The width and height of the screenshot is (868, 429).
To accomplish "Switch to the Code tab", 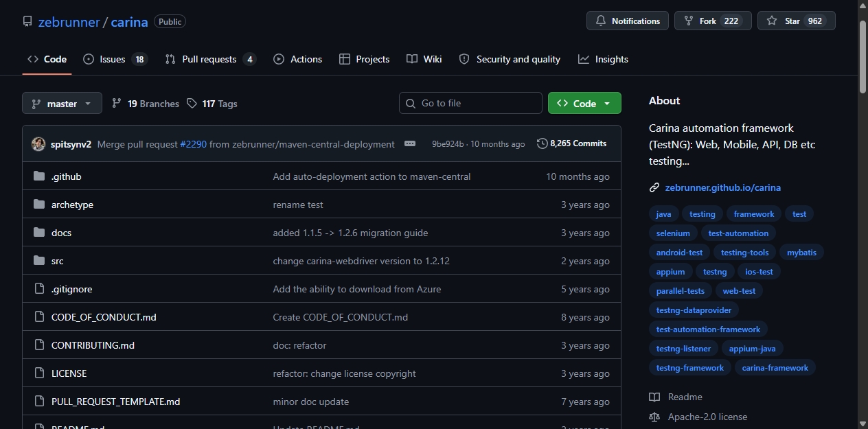I will 47,59.
